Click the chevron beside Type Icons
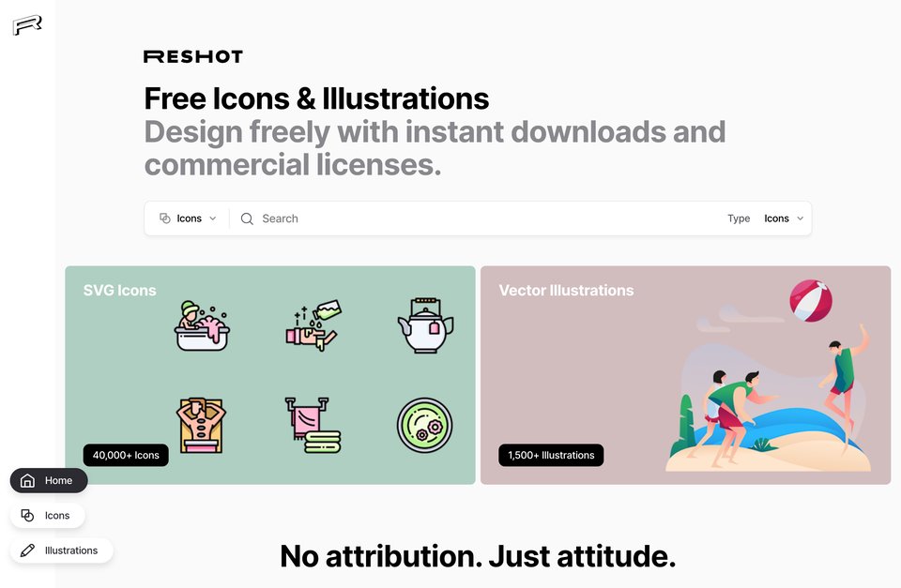901x588 pixels. click(x=800, y=219)
